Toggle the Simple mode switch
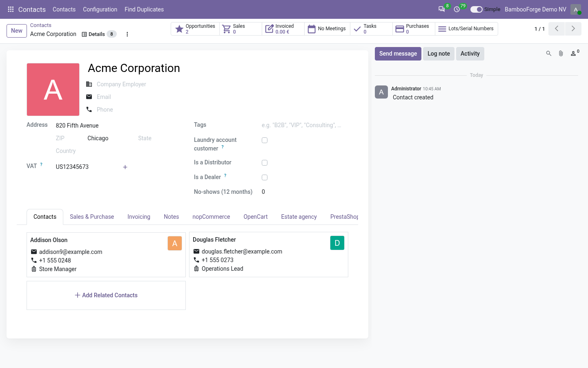 click(476, 9)
